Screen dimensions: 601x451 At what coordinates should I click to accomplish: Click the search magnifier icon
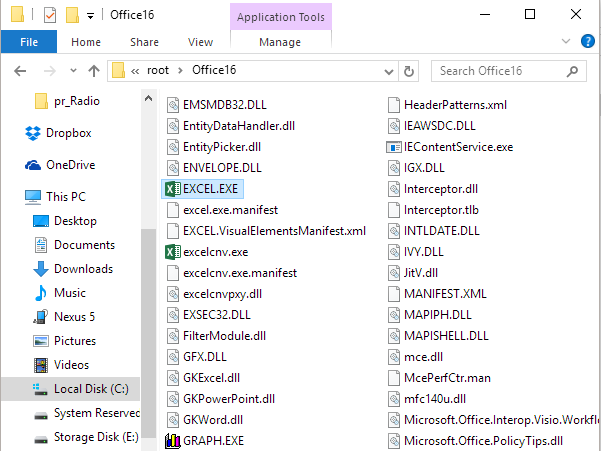(x=572, y=71)
